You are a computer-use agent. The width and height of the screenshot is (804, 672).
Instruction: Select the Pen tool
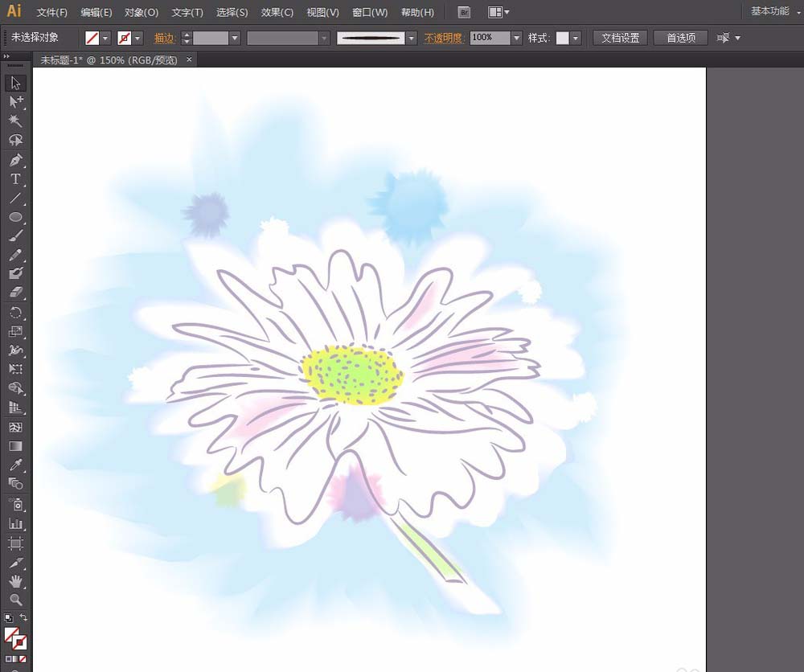point(15,160)
